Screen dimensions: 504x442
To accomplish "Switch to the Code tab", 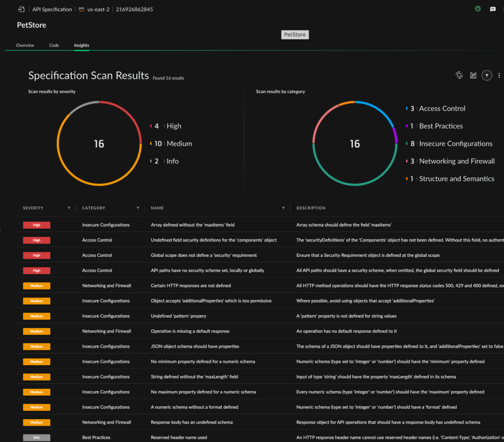I will coord(54,45).
